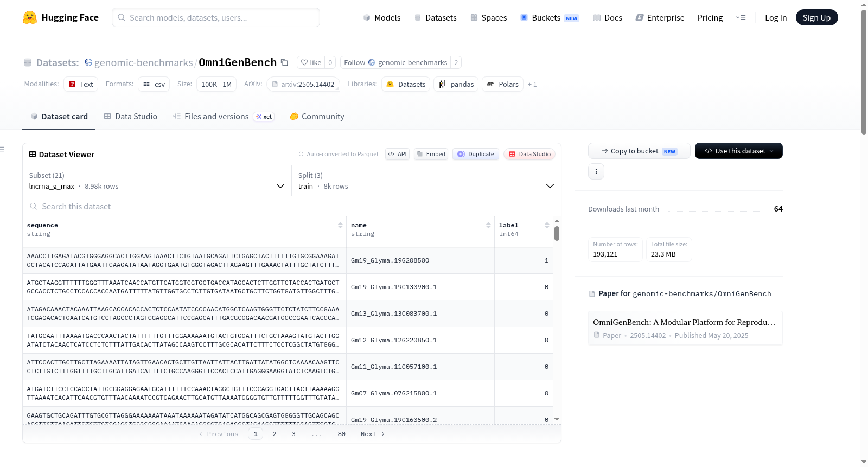Open the genomic-benchmarks organization link in the title
The image size is (868, 467).
click(143, 62)
